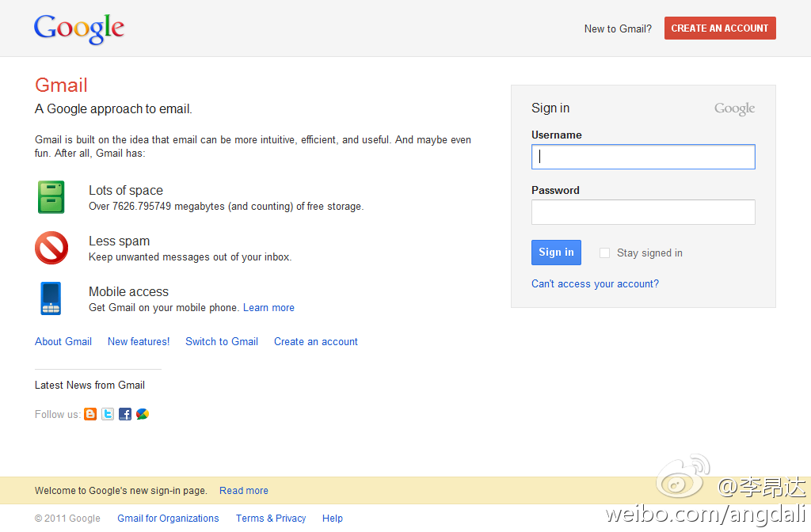Viewport: 811px width, 532px height.
Task: Open the New features! link
Action: 139,342
